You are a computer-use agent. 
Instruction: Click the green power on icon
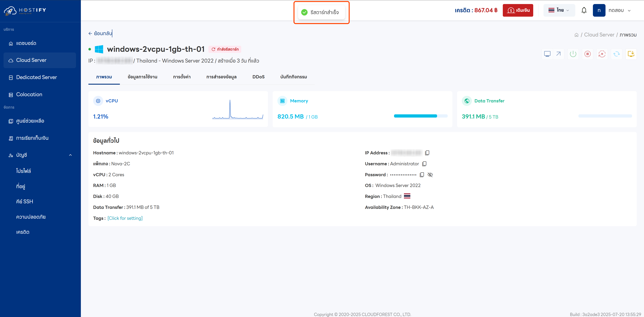point(573,54)
